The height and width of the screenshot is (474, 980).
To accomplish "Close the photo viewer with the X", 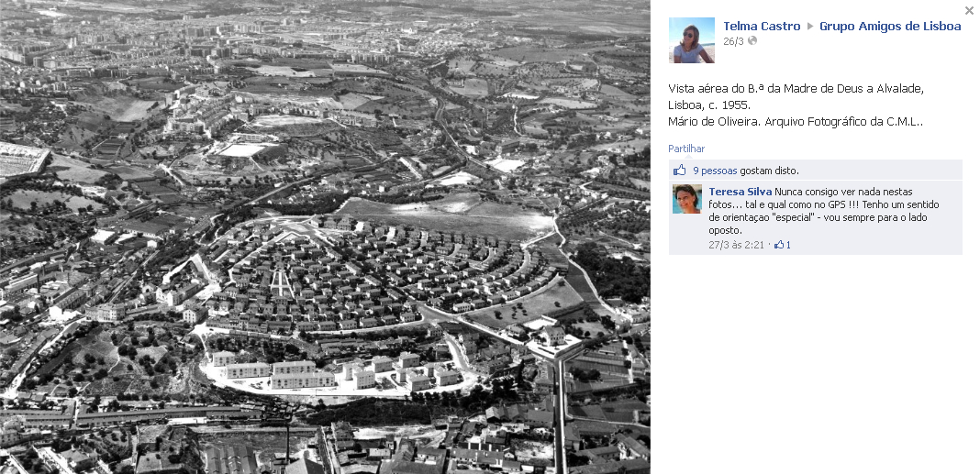I will (969, 10).
